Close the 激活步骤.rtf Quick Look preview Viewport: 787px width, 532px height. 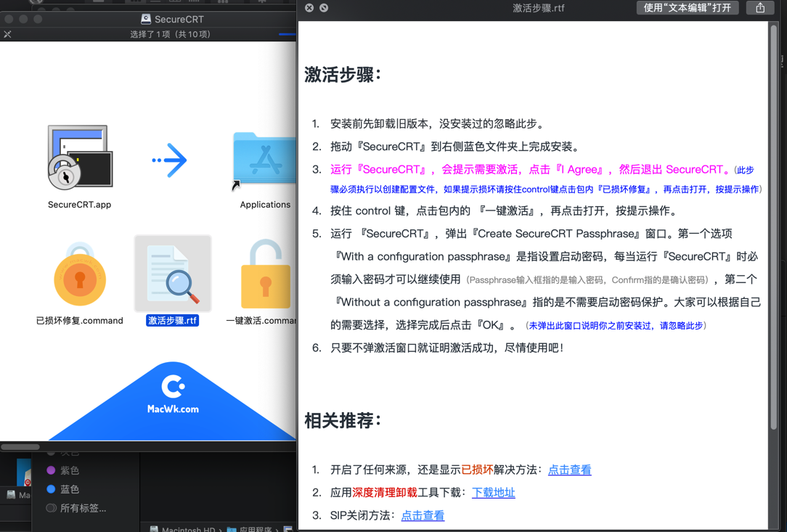tap(309, 7)
